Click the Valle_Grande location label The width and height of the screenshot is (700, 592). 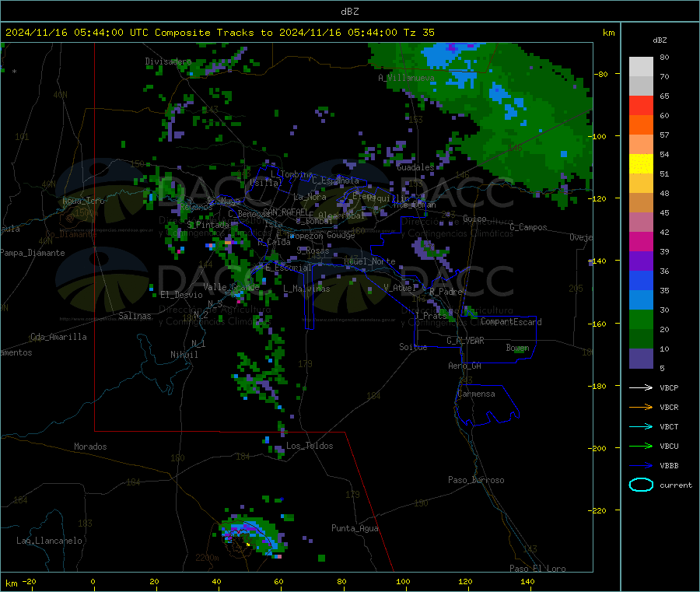(231, 287)
